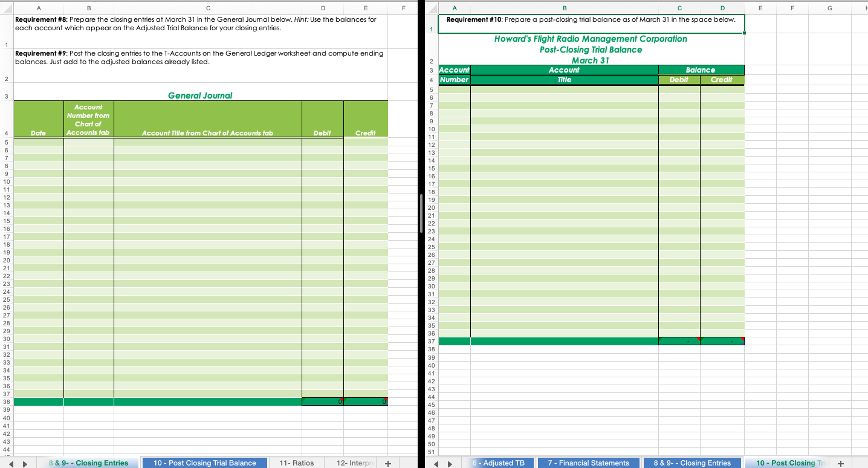Add a new sheet in the right window

click(x=841, y=463)
